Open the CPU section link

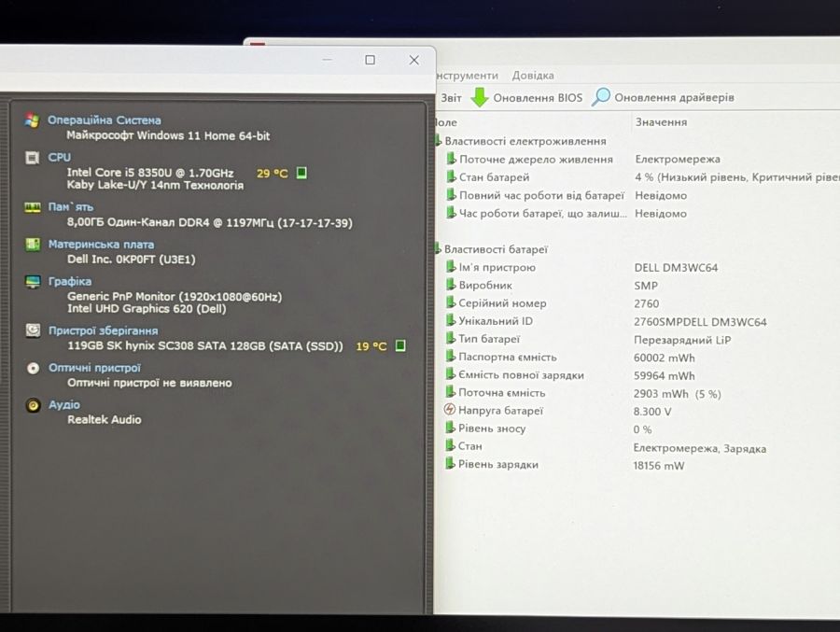coord(60,158)
